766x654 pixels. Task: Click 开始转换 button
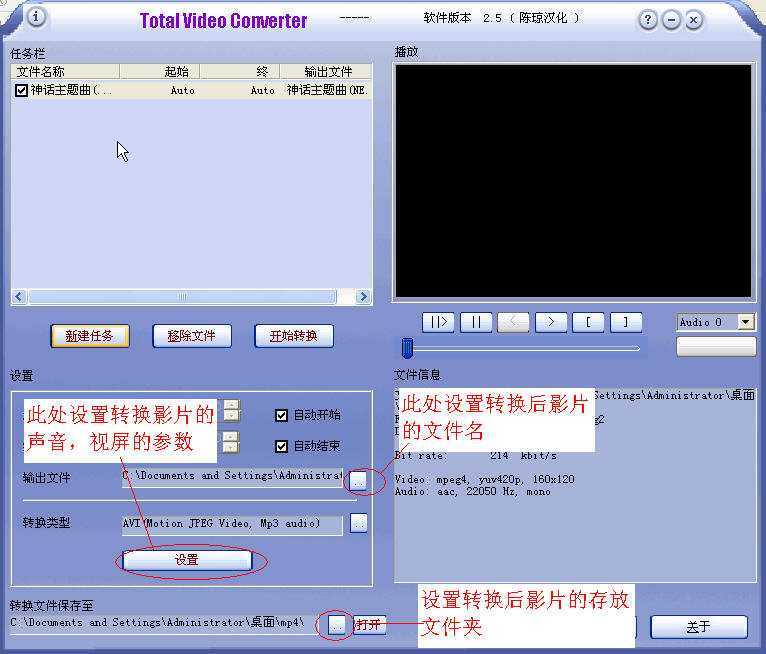pos(294,336)
